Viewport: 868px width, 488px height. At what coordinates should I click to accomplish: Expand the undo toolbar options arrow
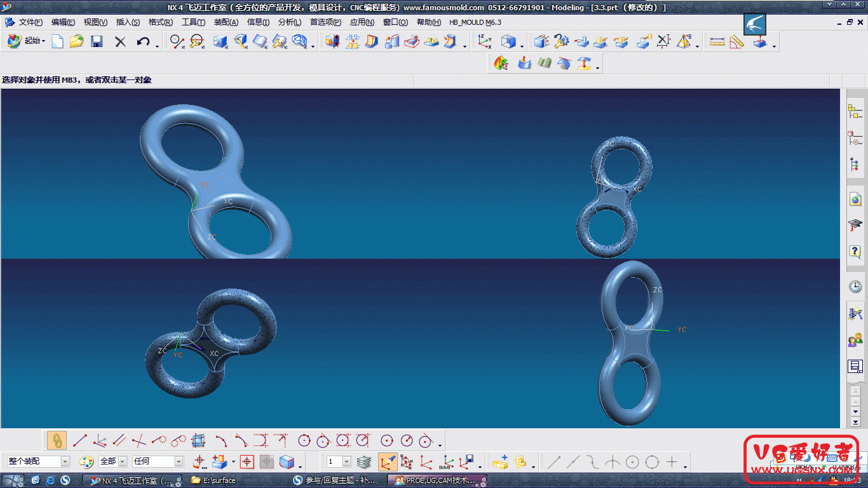156,46
